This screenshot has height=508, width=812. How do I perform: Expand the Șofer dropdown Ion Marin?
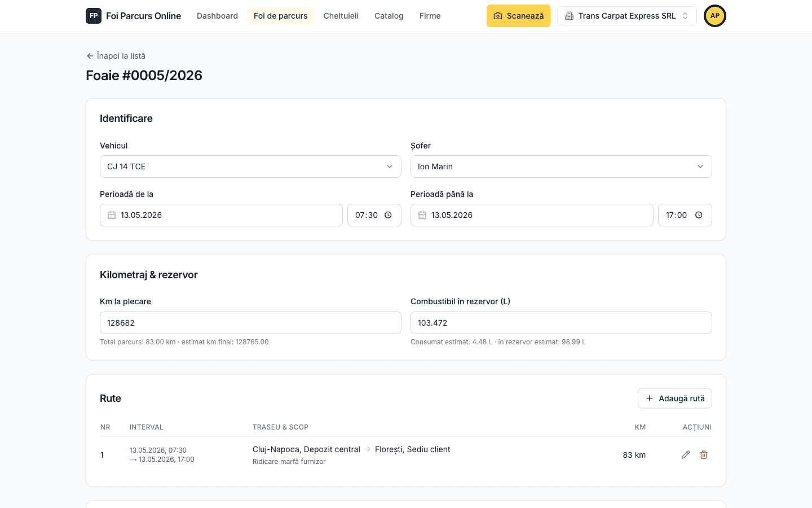(561, 167)
